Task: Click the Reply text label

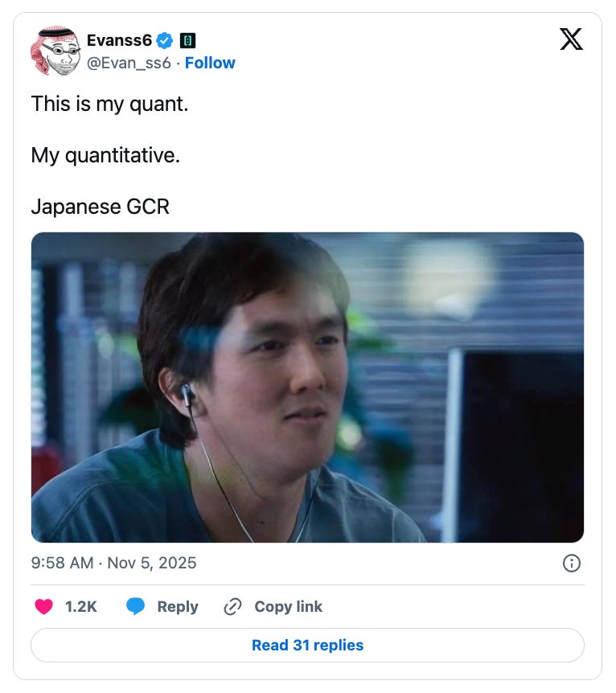Action: pos(178,606)
